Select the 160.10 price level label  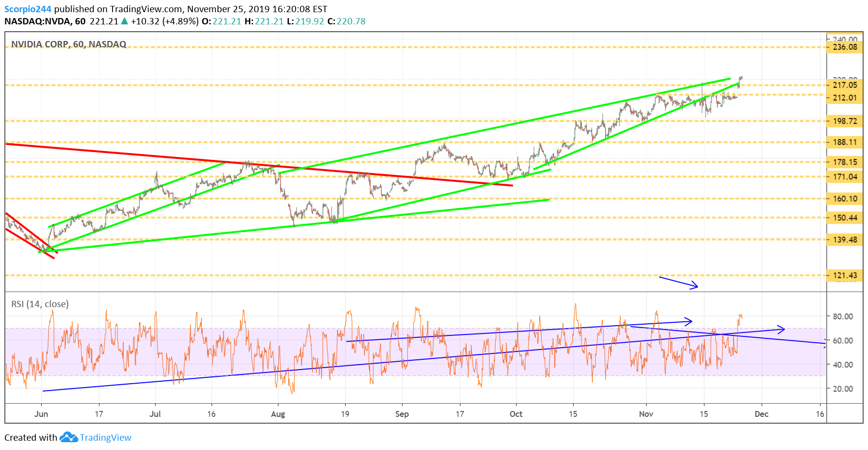click(x=845, y=198)
